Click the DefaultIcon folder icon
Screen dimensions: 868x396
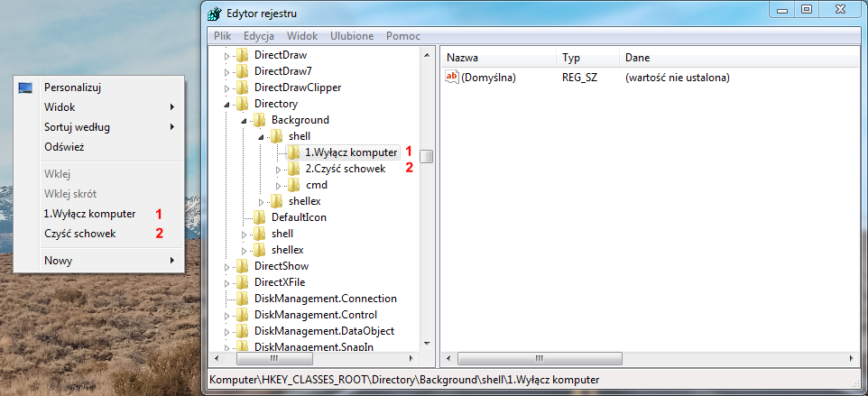click(x=259, y=216)
